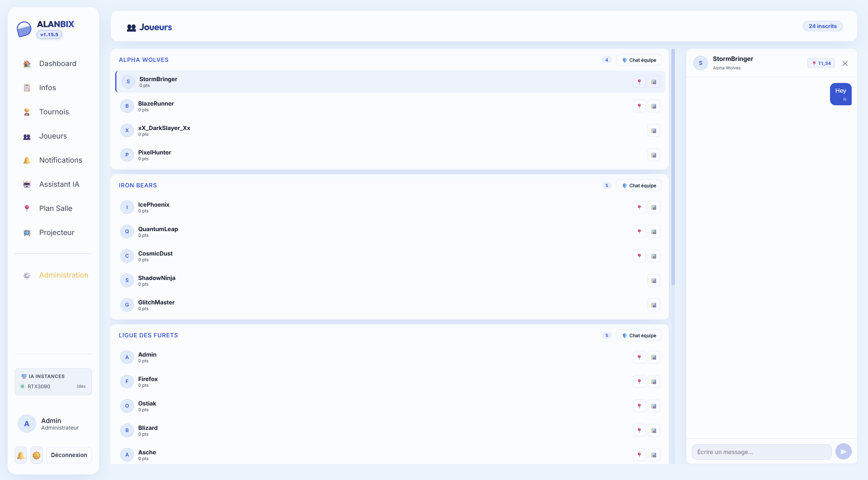Toggle the sun theme icon button
The height and width of the screenshot is (480, 868).
pyautogui.click(x=36, y=455)
